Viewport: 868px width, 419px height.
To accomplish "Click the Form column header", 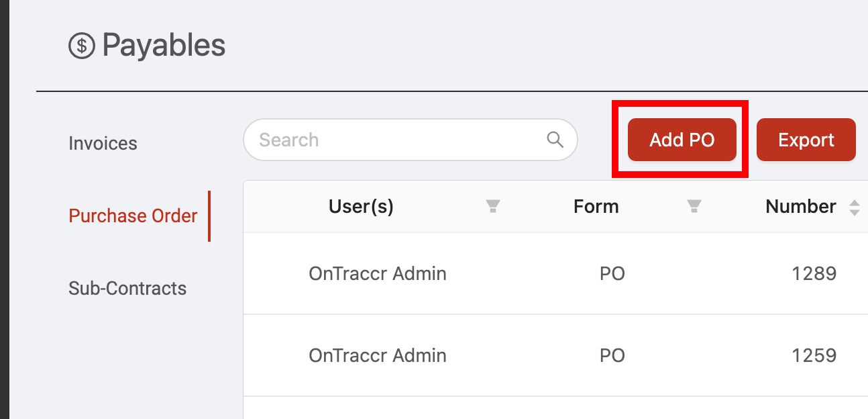I will [596, 206].
